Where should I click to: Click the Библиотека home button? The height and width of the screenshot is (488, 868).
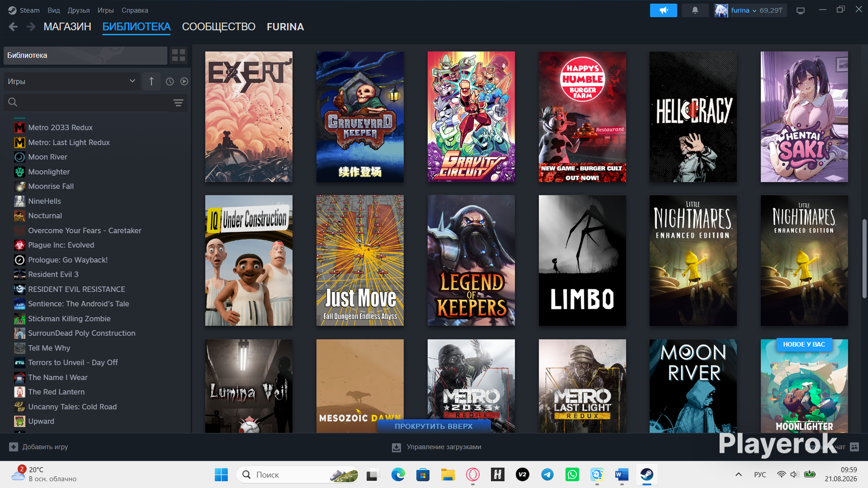tap(85, 55)
